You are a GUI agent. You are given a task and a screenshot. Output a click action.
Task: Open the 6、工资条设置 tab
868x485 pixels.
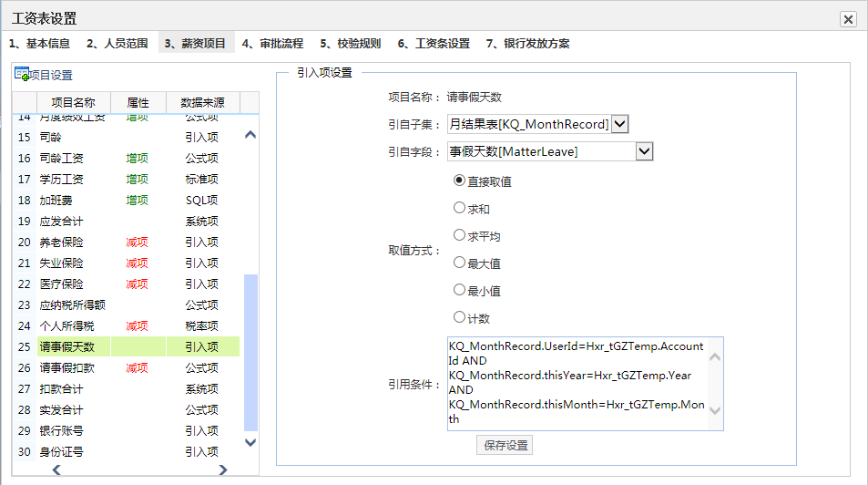tap(434, 43)
